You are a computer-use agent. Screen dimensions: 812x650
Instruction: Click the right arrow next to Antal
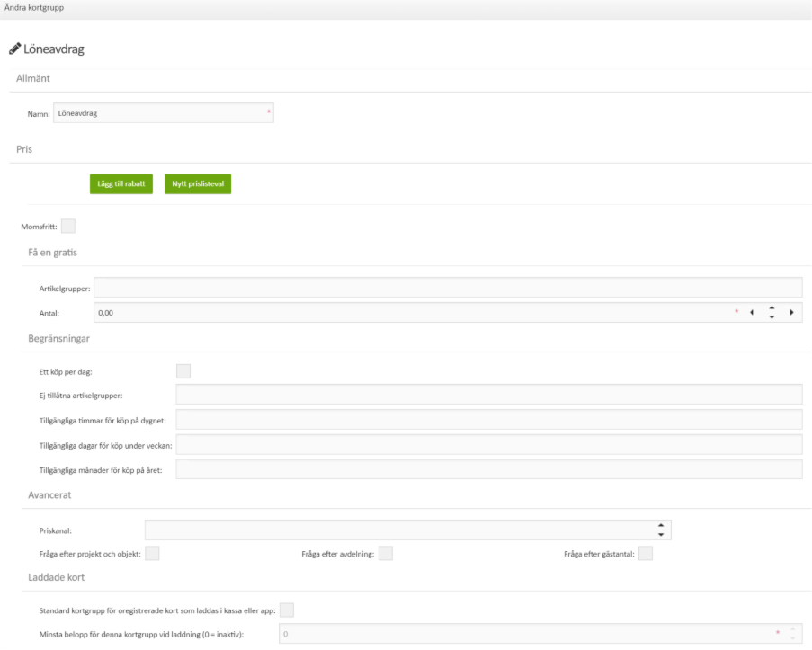[792, 311]
